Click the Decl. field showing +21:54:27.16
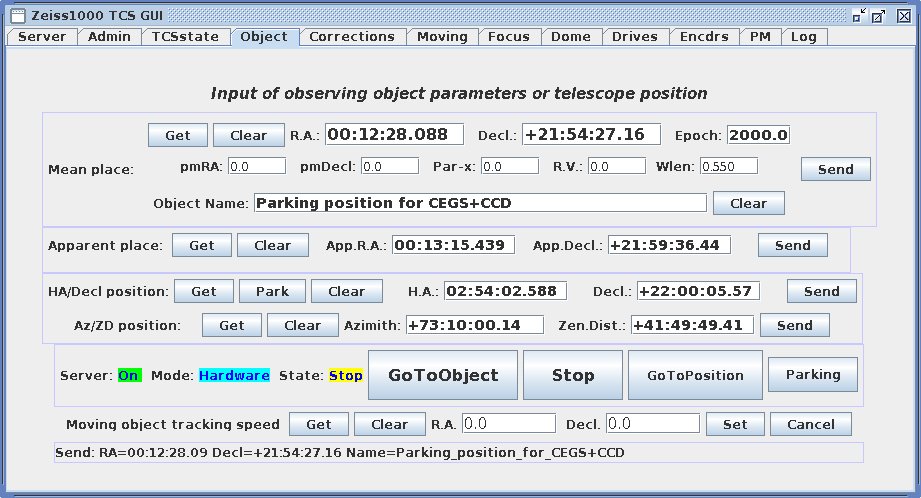Screen dimensions: 921x498 click(591, 134)
